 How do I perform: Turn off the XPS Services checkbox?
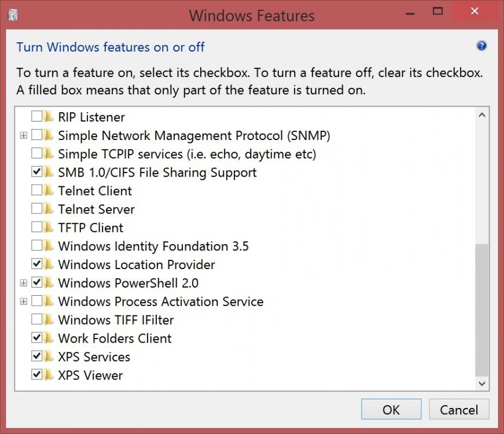coord(36,356)
